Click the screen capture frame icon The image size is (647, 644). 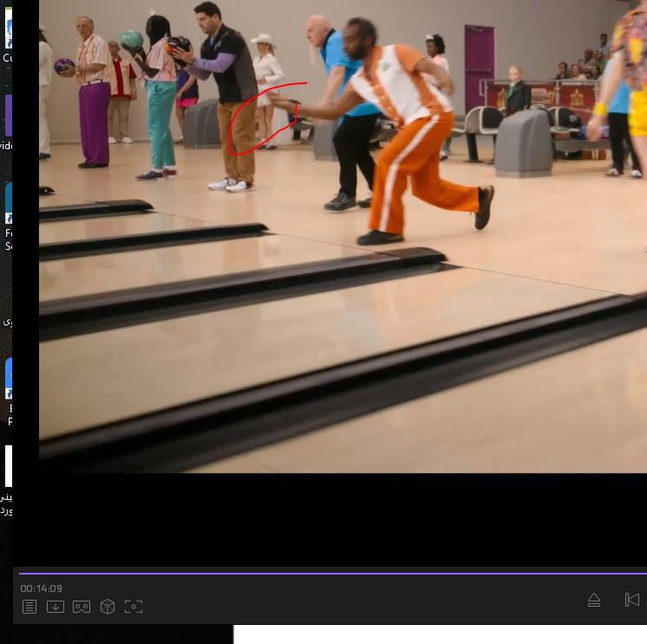coord(134,607)
